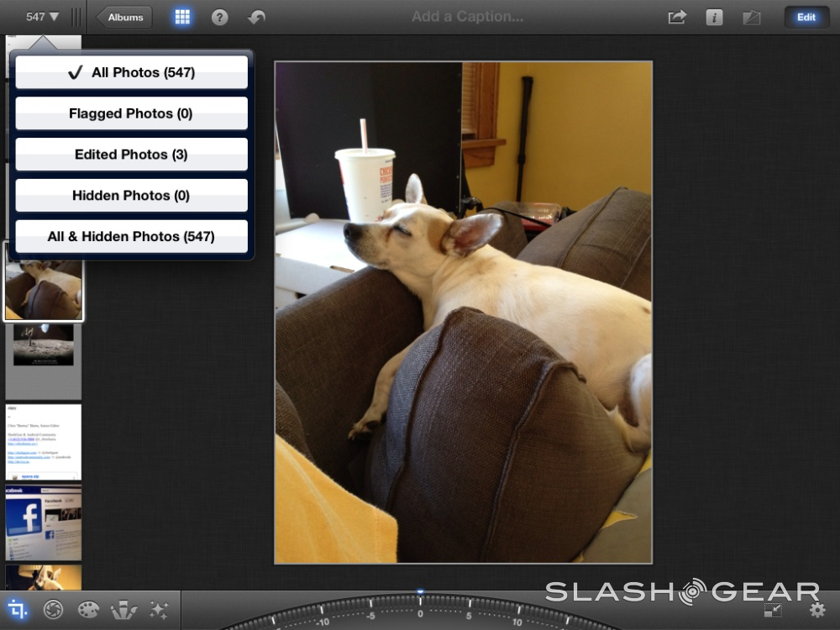Toggle the thumbnail grid view button
This screenshot has height=630, width=840.
coord(182,17)
